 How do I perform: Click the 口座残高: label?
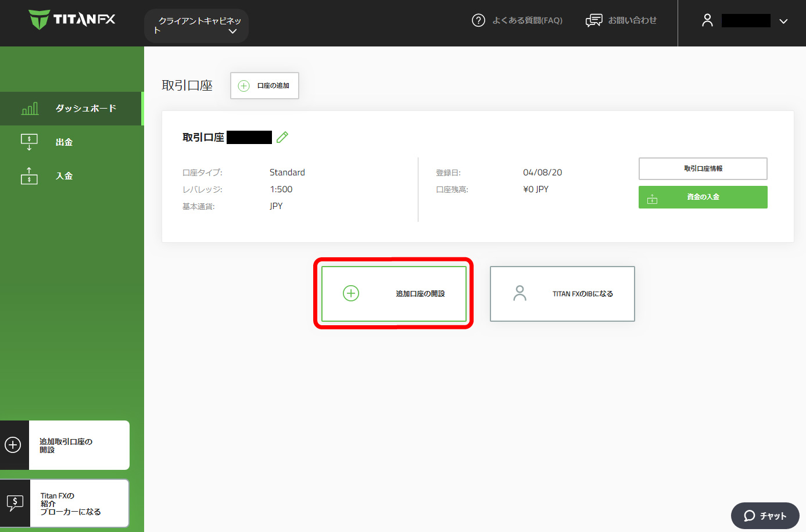point(452,189)
